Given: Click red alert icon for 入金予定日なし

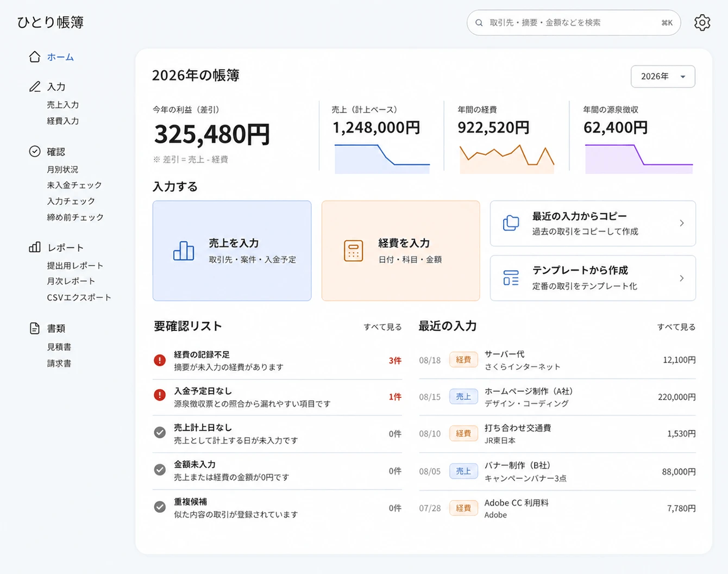Looking at the screenshot, I should coord(160,395).
